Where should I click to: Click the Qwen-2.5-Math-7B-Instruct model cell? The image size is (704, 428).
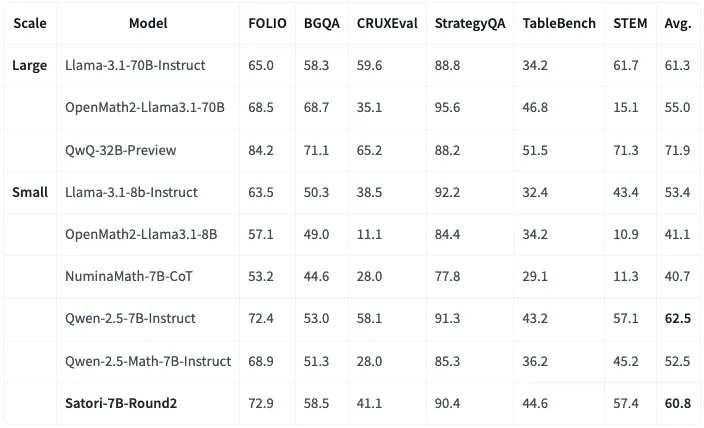click(148, 360)
